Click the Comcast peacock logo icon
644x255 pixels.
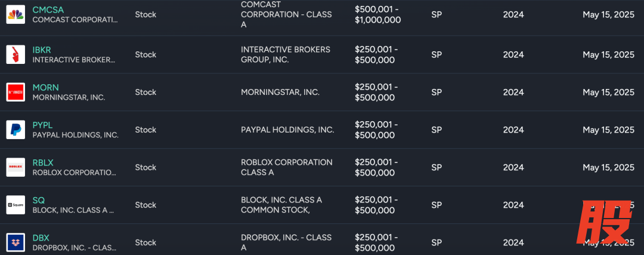click(x=16, y=14)
